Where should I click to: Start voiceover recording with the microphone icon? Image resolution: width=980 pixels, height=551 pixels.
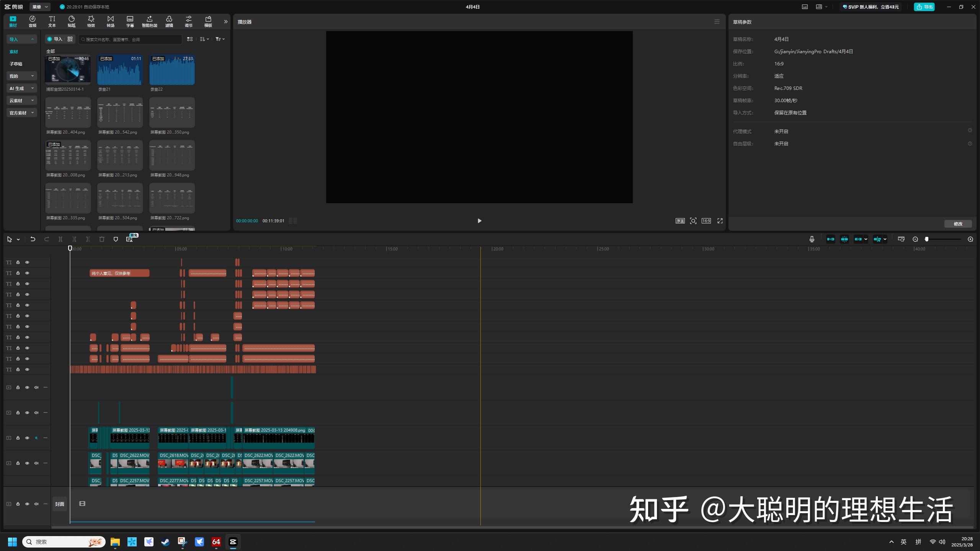coord(811,239)
